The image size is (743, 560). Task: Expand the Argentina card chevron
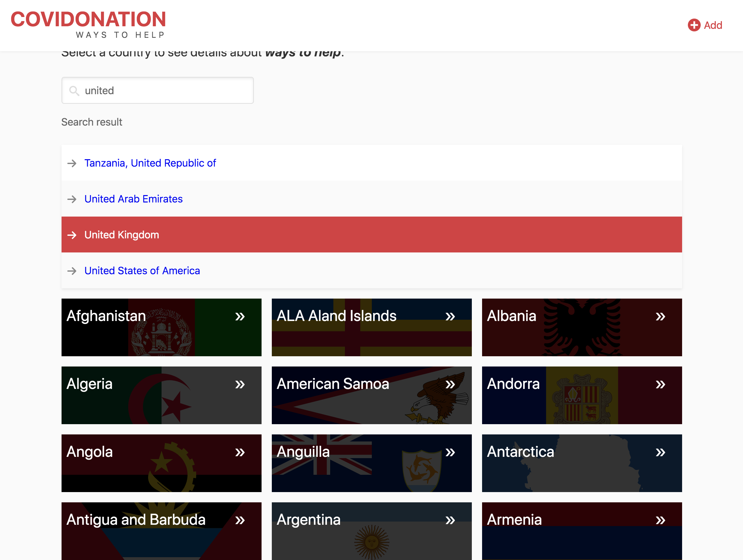pos(450,520)
